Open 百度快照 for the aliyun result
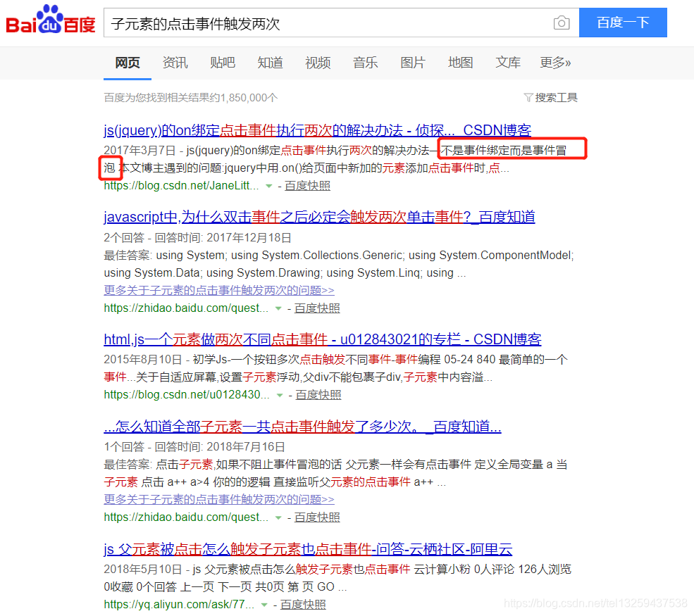Screen dimensions: 694x616 point(303,604)
